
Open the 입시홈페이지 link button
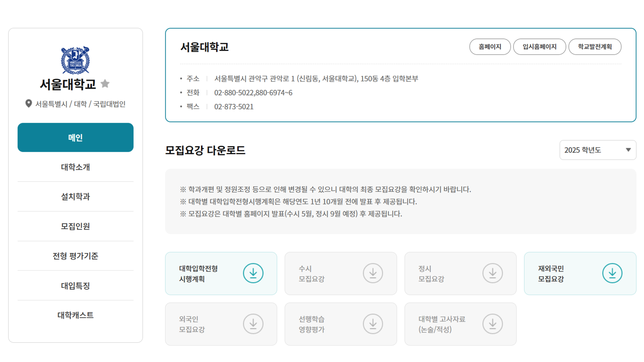pyautogui.click(x=539, y=47)
